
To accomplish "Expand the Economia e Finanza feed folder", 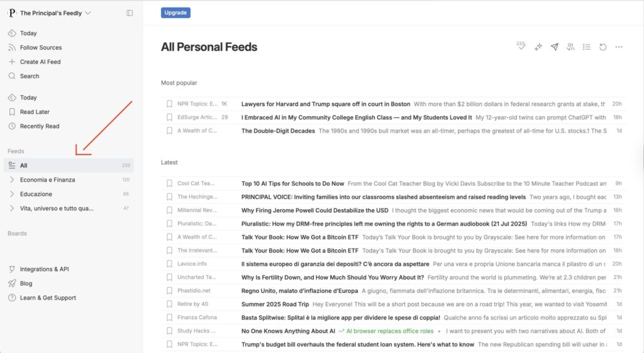I will 12,180.
